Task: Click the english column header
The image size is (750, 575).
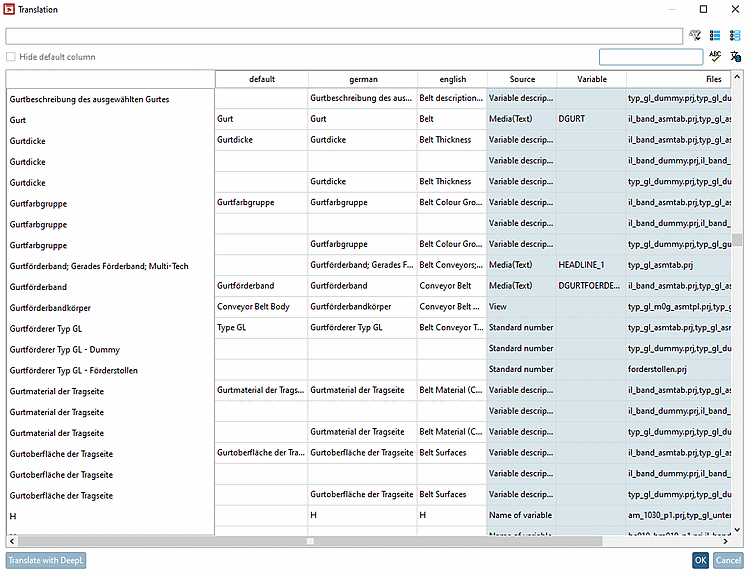Action: (453, 79)
